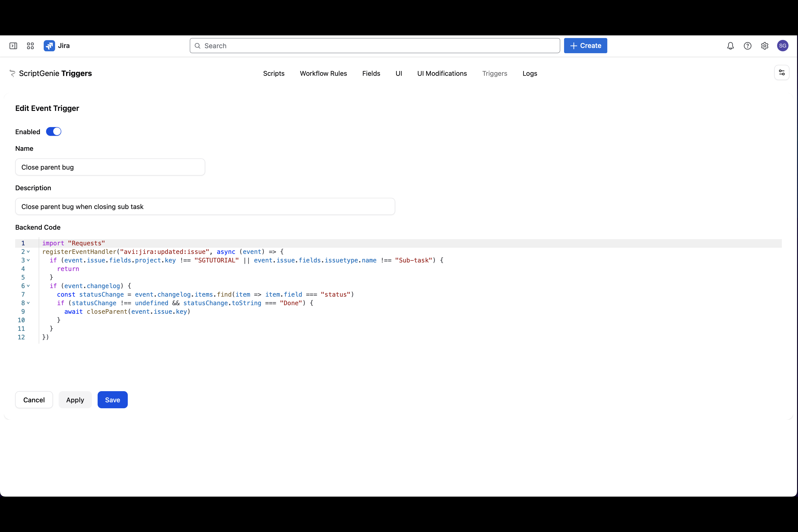
Task: Disable the Enabled toggle switch
Action: (x=54, y=132)
